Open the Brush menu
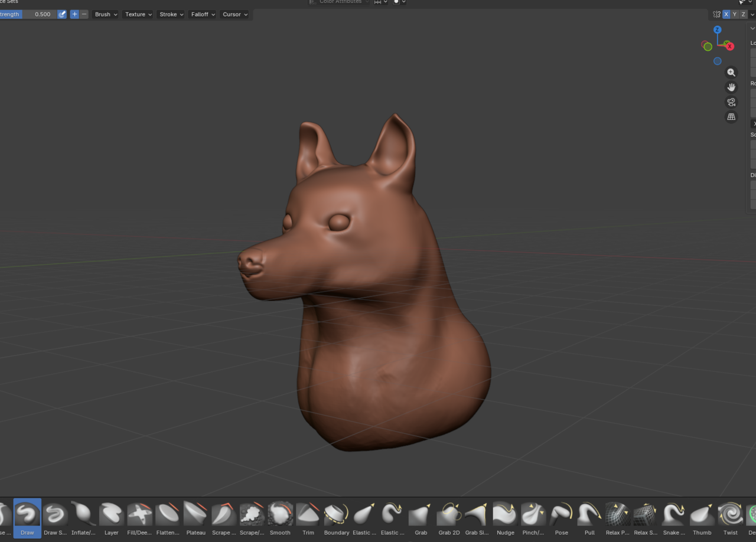Viewport: 756px width, 542px height. 105,14
